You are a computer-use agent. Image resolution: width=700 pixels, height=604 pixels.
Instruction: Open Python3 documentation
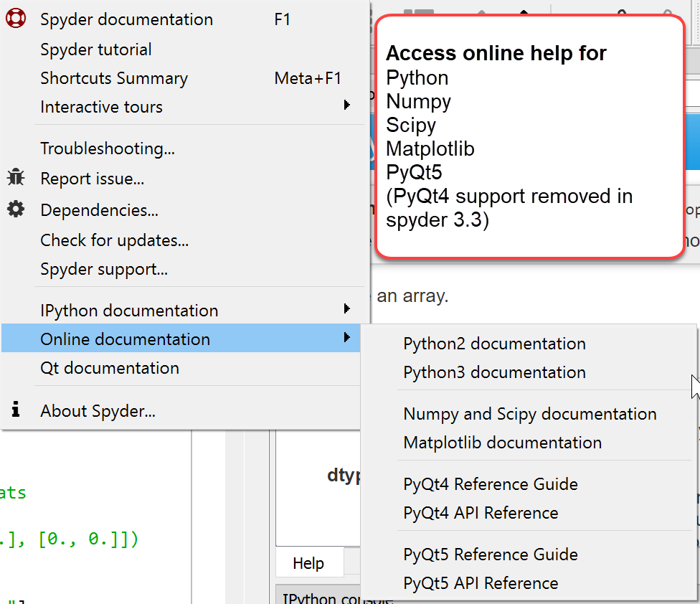tap(529, 372)
